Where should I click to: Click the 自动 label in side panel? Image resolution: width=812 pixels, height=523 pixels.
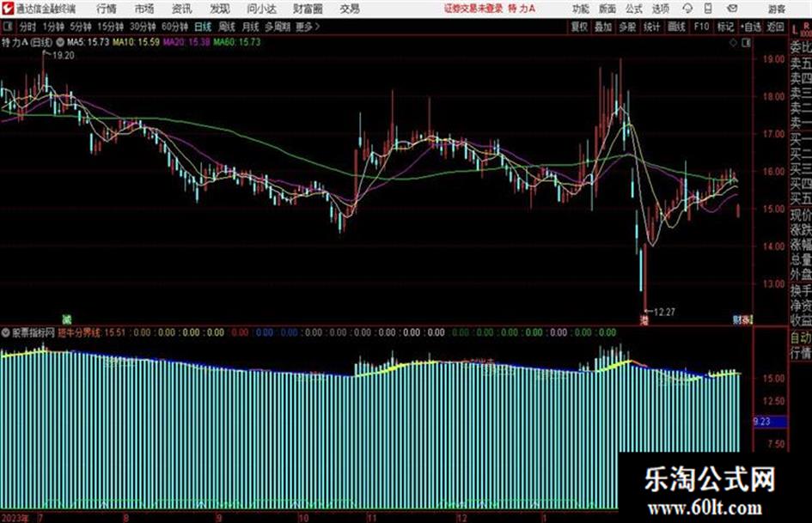(801, 338)
